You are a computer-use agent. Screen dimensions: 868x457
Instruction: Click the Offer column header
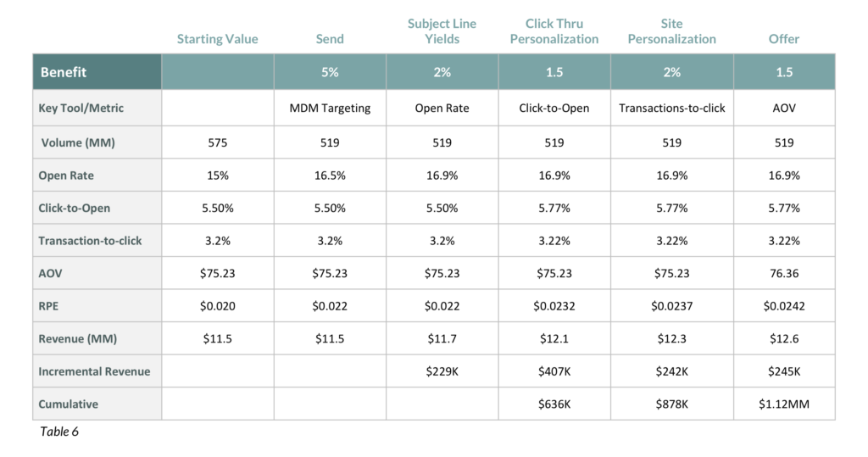pos(784,39)
